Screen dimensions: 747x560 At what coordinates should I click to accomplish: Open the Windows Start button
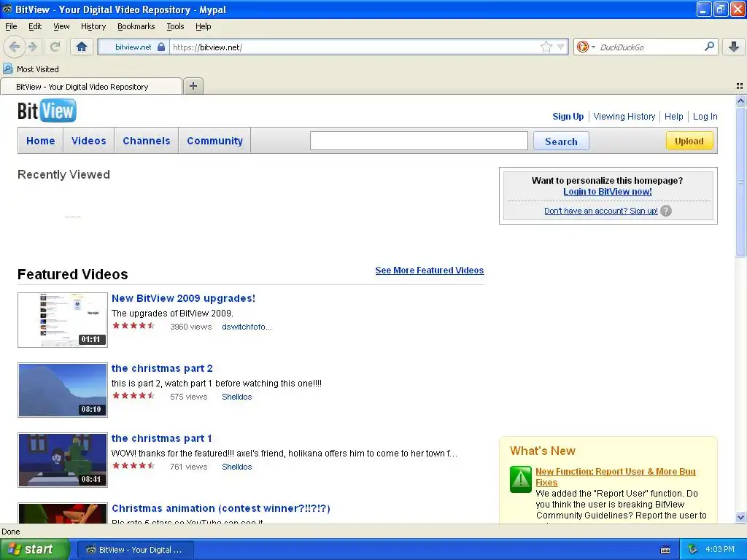[x=35, y=550]
